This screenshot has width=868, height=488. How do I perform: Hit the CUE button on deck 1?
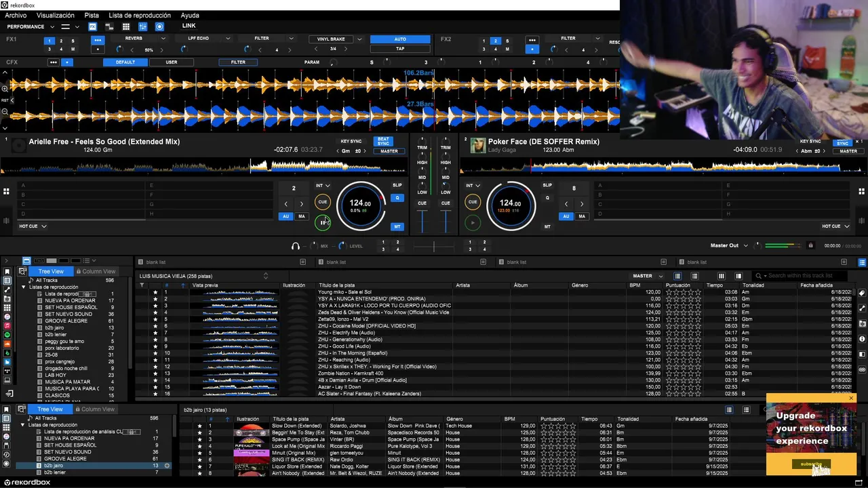pyautogui.click(x=323, y=201)
